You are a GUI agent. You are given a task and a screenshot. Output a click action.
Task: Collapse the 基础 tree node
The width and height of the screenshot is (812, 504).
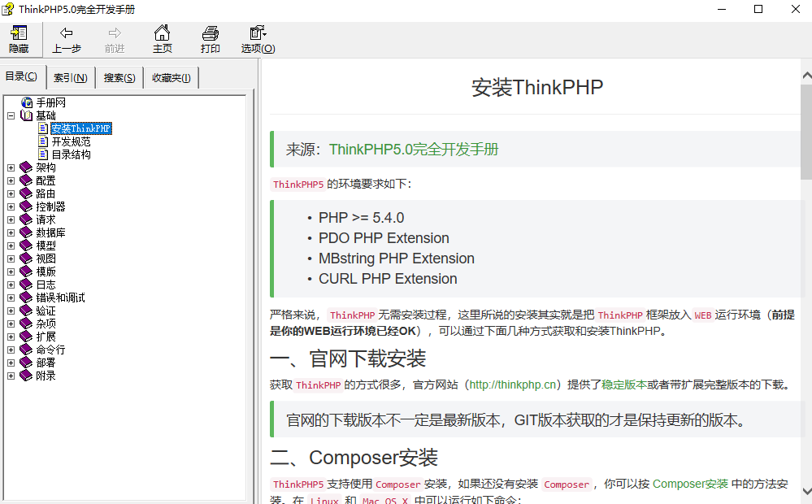pyautogui.click(x=11, y=115)
